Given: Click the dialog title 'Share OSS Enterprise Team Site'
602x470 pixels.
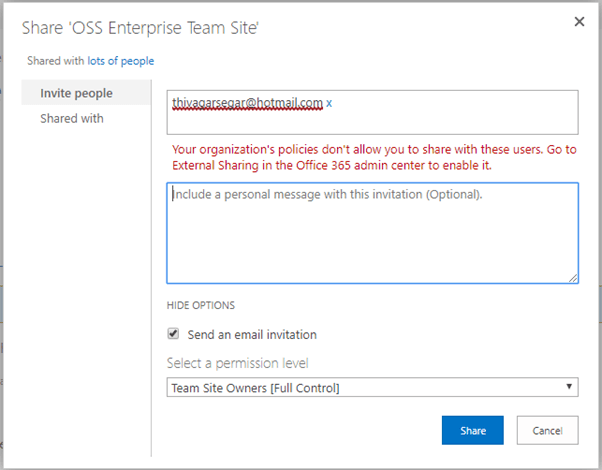Looking at the screenshot, I should (140, 28).
